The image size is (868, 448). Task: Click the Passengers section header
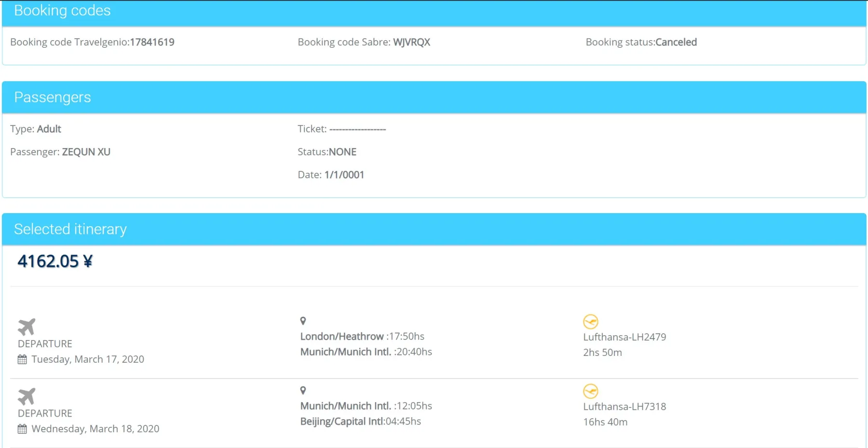pyautogui.click(x=53, y=97)
